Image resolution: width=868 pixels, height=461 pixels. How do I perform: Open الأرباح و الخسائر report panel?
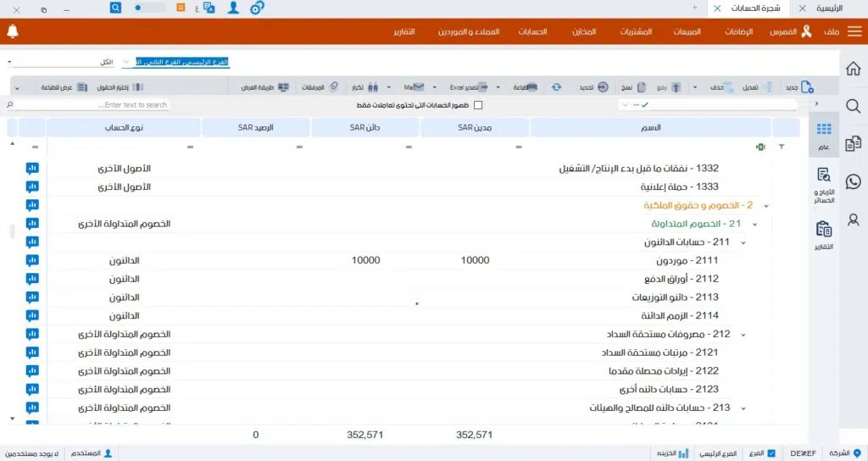tap(824, 185)
